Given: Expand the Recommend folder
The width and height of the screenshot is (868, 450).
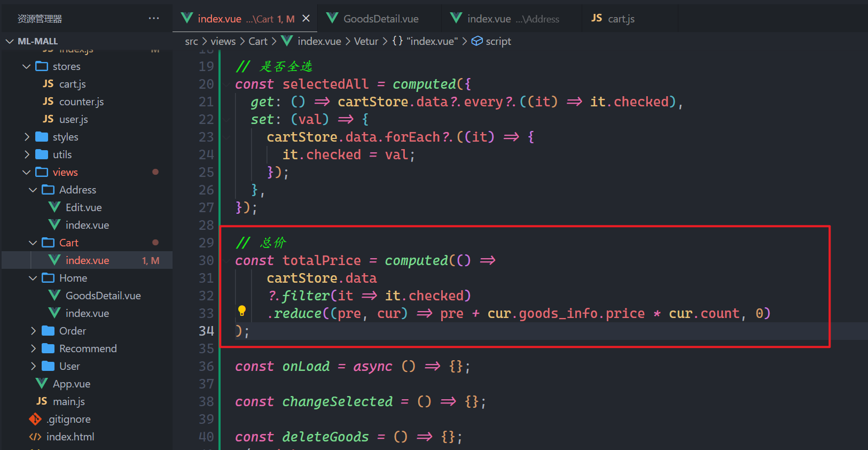Looking at the screenshot, I should pos(33,348).
